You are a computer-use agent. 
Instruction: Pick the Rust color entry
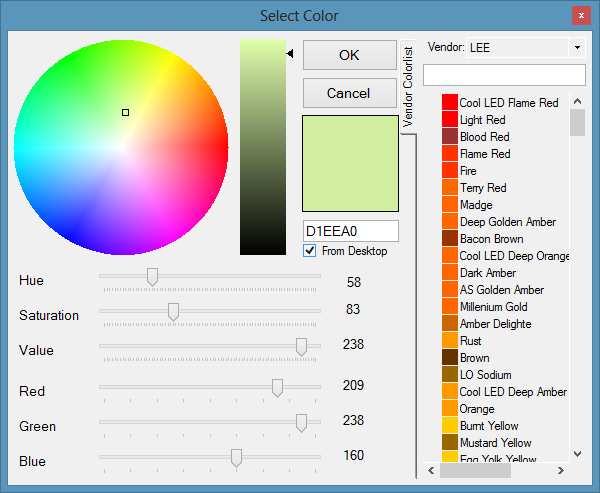point(470,341)
